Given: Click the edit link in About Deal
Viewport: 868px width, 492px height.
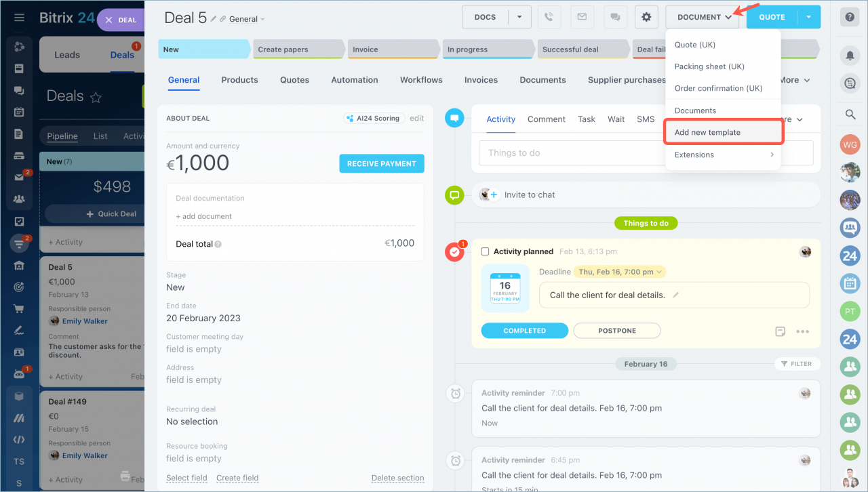Looking at the screenshot, I should tap(417, 118).
